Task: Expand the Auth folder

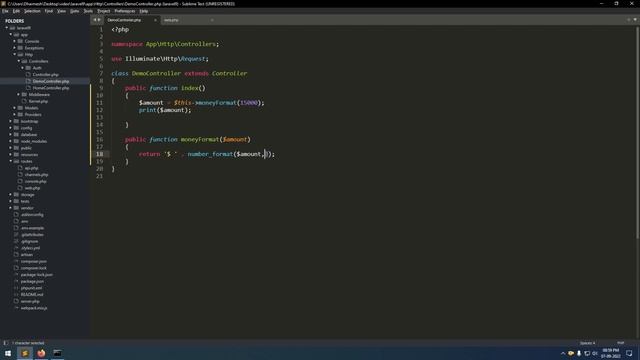Action: [x=23, y=68]
